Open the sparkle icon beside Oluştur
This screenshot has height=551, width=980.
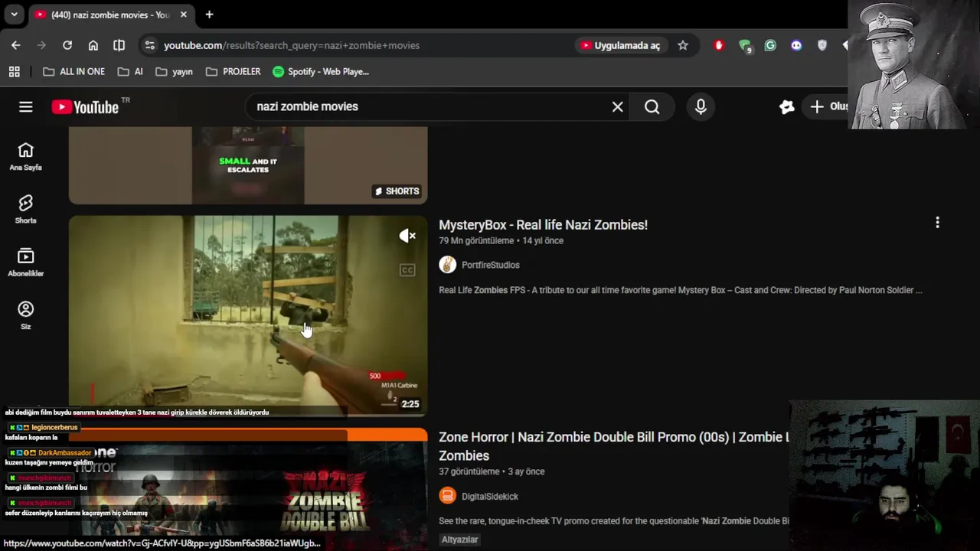(x=787, y=107)
